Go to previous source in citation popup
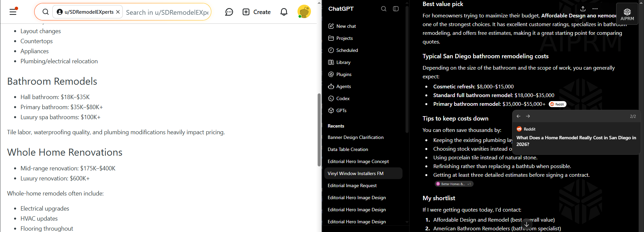Image resolution: width=644 pixels, height=232 pixels. pos(519,116)
